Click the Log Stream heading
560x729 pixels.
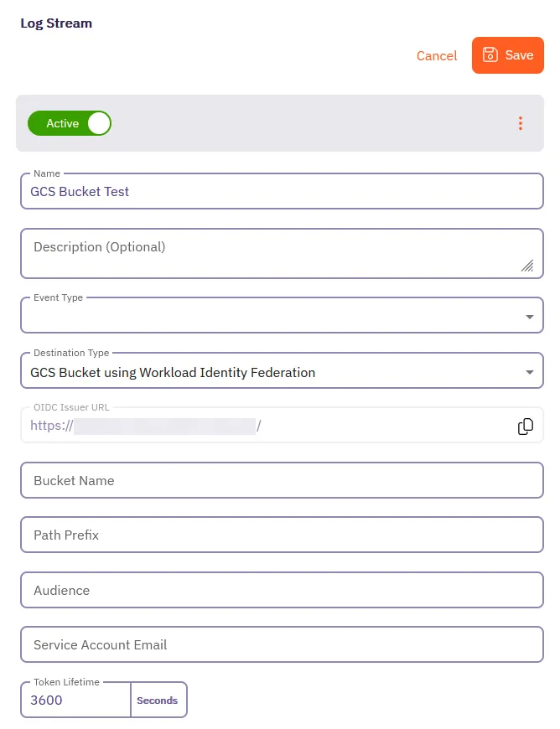coord(56,23)
